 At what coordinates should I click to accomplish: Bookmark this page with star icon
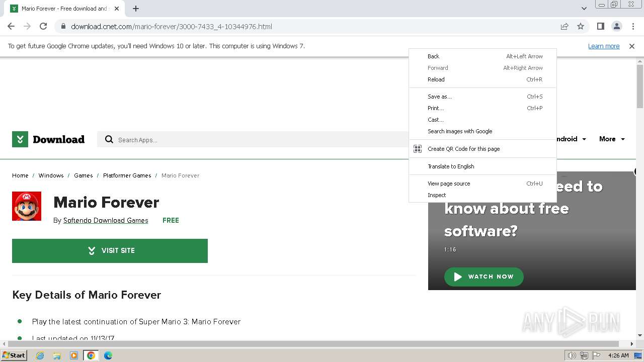[x=581, y=26]
